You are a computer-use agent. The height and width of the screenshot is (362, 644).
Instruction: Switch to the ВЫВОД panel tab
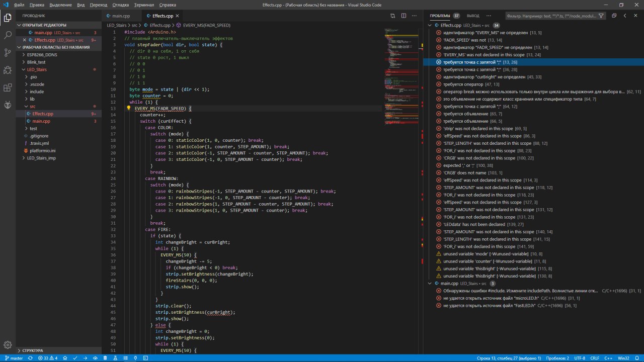click(472, 16)
